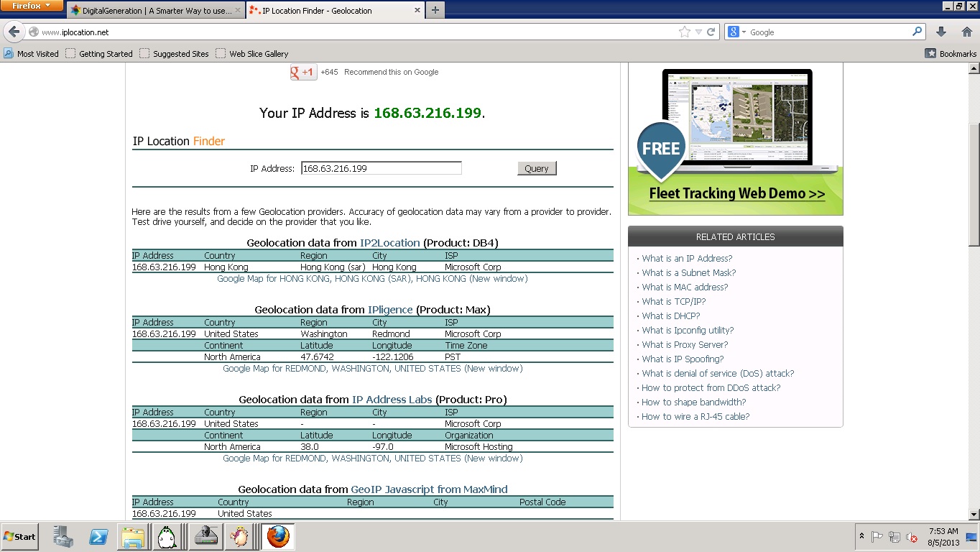Bookmark this page with the star icon

685,32
